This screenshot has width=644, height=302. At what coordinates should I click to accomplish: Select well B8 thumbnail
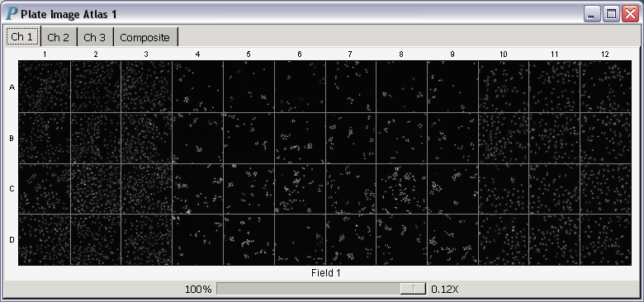pyautogui.click(x=402, y=138)
